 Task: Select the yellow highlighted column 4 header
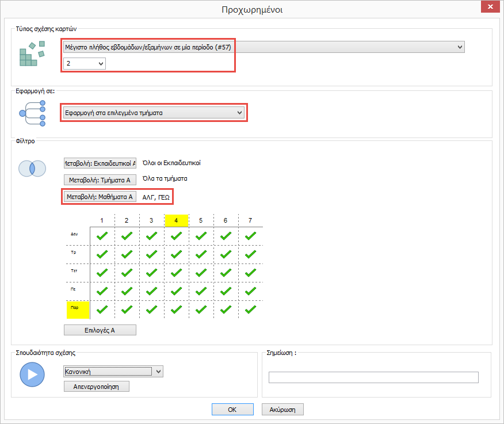pos(177,220)
